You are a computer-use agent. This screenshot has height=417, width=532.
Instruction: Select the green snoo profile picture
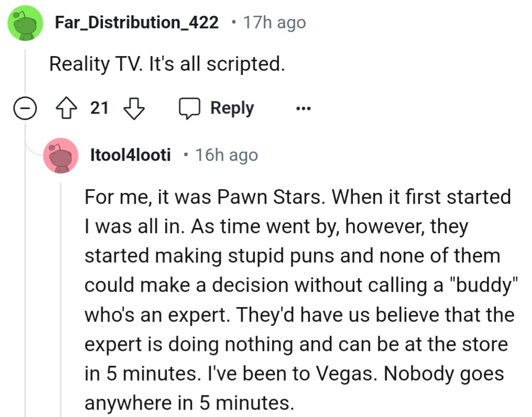25,23
